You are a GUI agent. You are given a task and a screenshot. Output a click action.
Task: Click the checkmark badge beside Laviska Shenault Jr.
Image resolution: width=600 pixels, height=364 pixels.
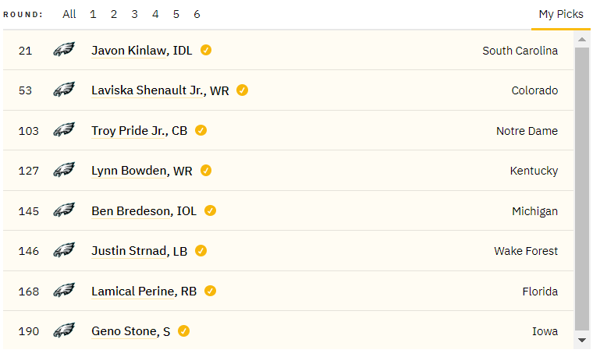coord(243,90)
